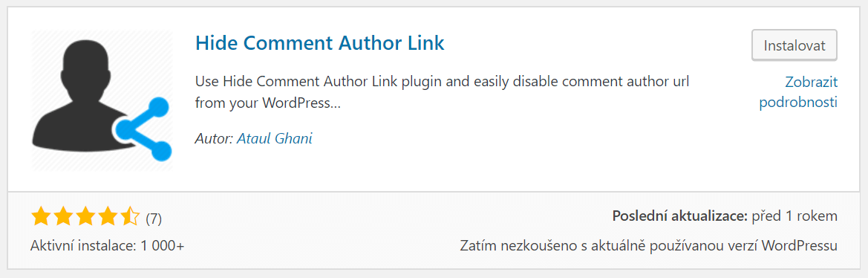
Task: Open the Hide Comment Author Link title link
Action: (320, 42)
